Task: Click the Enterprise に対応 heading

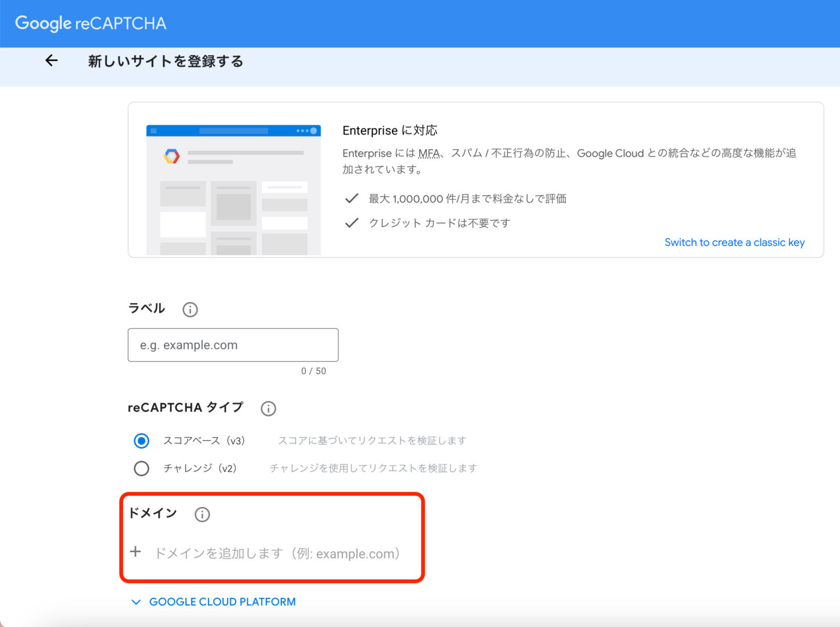Action: [x=390, y=131]
